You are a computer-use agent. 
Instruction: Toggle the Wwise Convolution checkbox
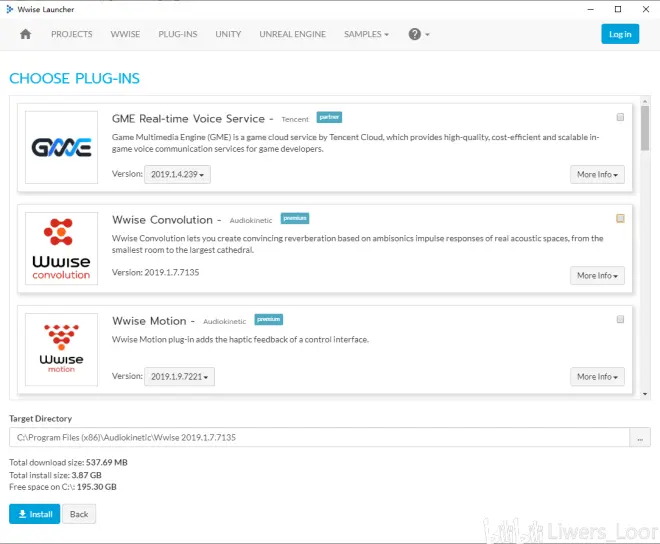pyautogui.click(x=620, y=218)
